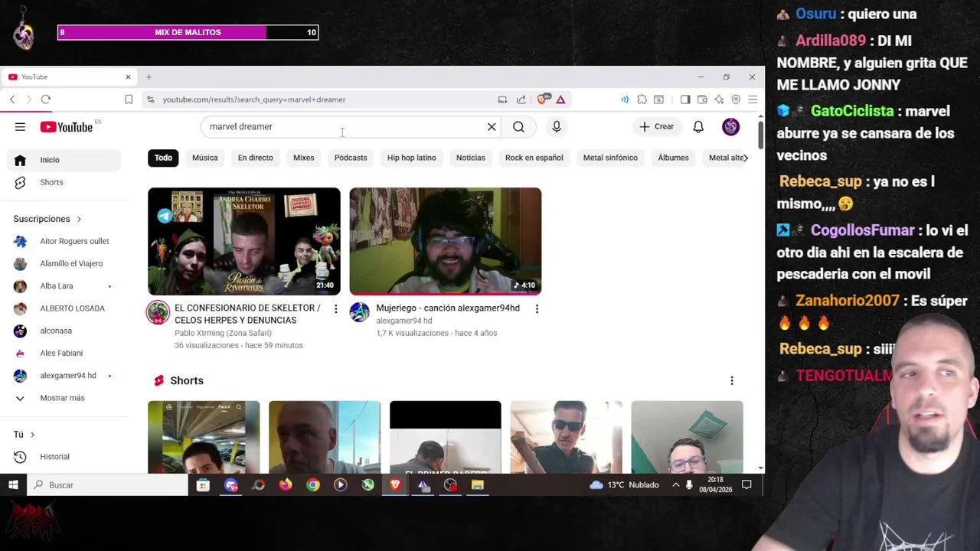Open Historial in the sidebar
980x551 pixels.
click(x=64, y=457)
